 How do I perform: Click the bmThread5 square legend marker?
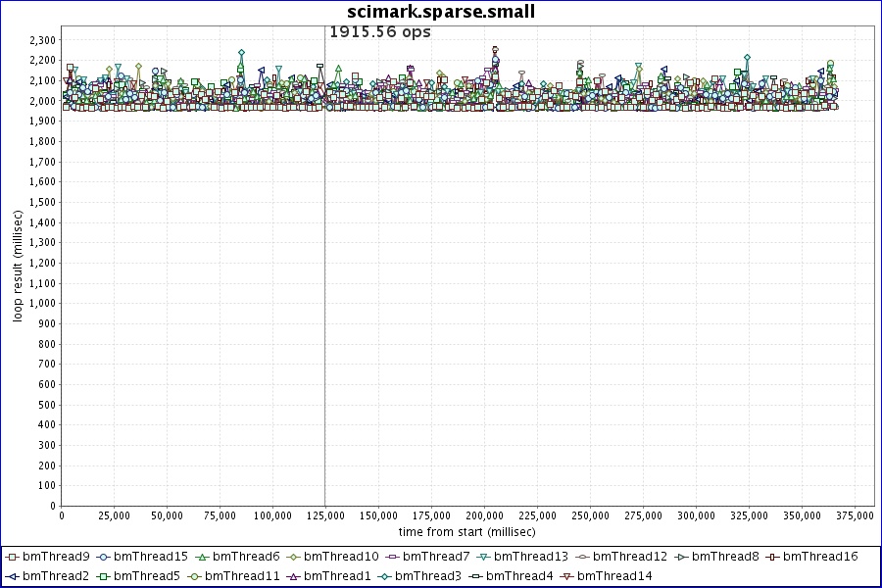point(104,576)
